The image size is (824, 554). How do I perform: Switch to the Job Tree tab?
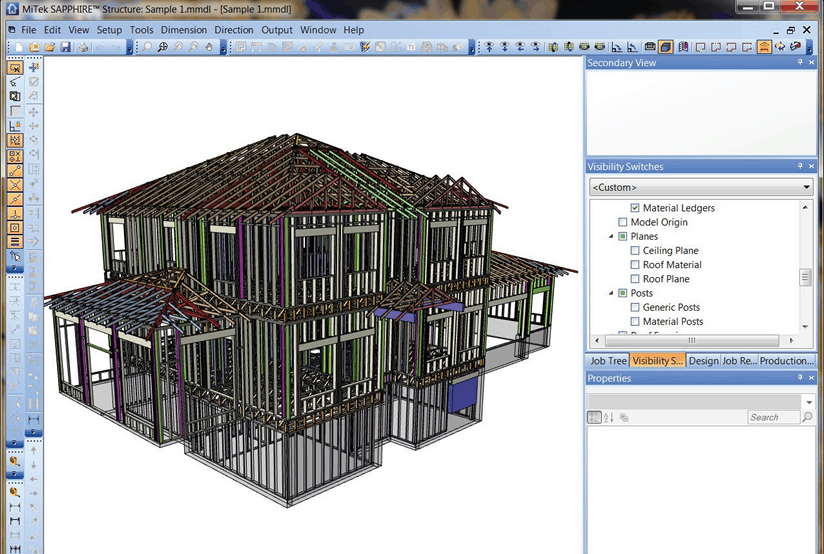608,361
